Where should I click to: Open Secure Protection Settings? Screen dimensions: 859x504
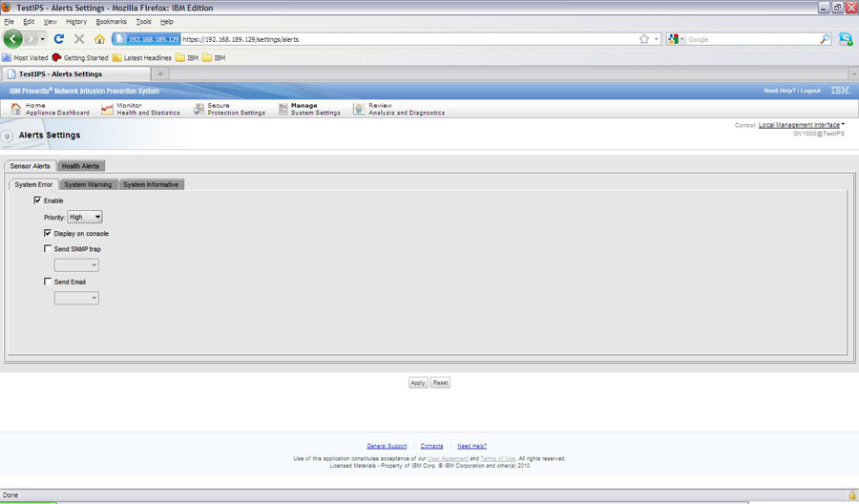(x=229, y=109)
